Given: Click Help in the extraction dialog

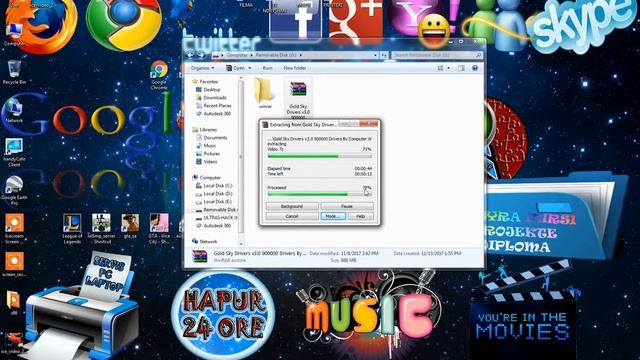Looking at the screenshot, I should tap(361, 216).
